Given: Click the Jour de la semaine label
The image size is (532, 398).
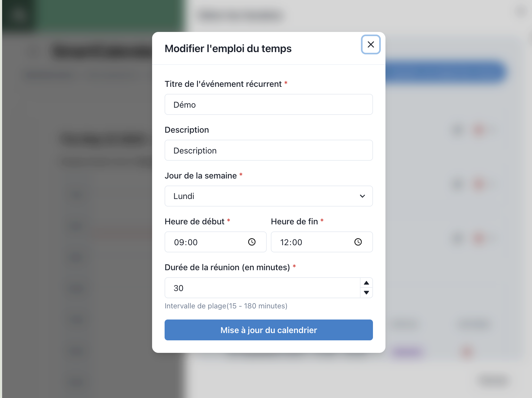Looking at the screenshot, I should point(200,176).
